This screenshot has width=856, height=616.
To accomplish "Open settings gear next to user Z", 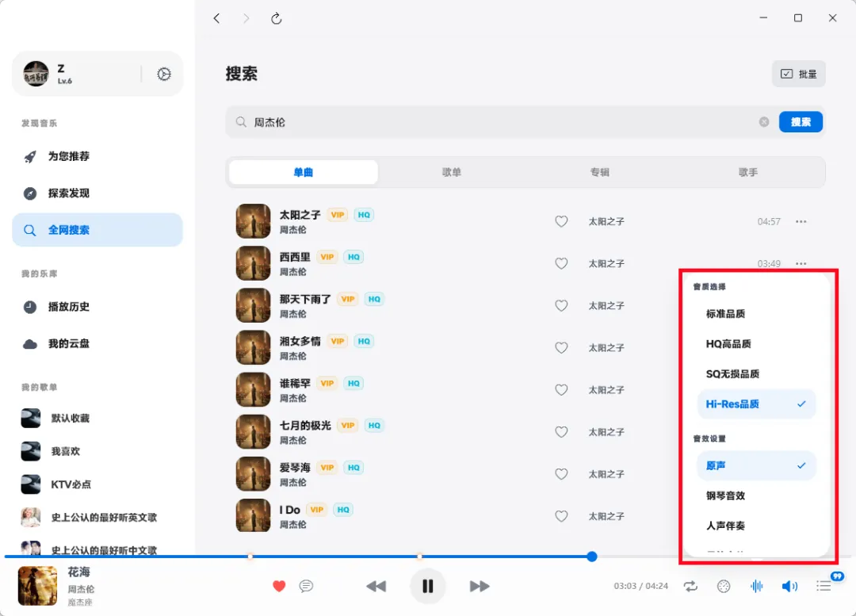I will click(x=164, y=75).
